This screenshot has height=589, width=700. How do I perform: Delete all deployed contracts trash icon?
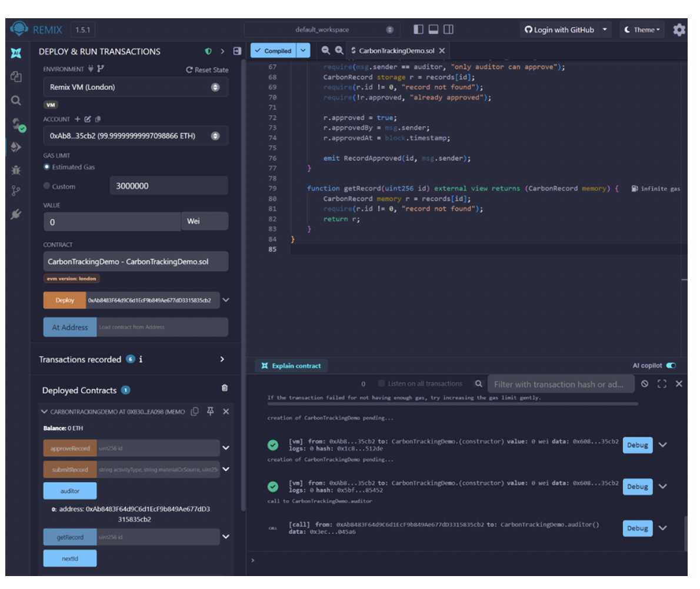coord(225,388)
